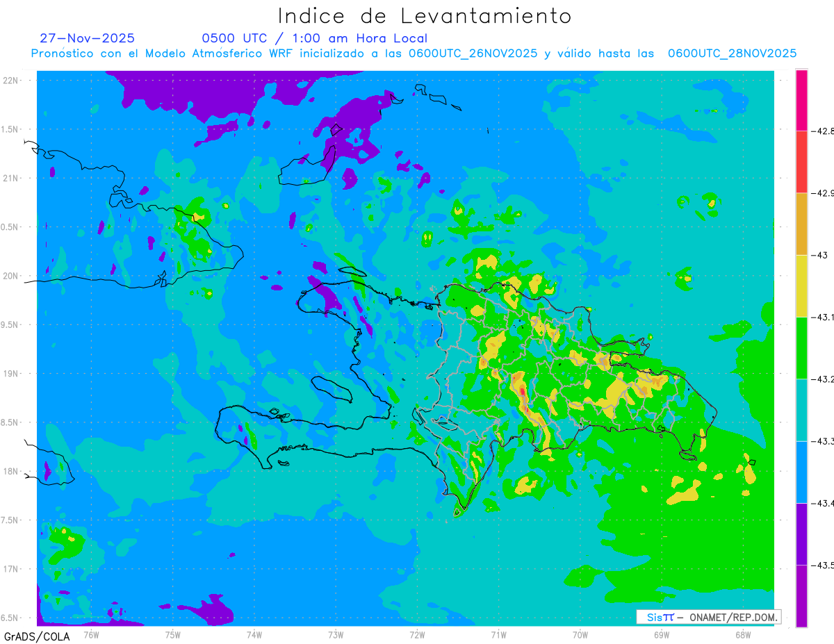834x644 pixels.
Task: Click the '72W' longitude label
Action: [417, 634]
